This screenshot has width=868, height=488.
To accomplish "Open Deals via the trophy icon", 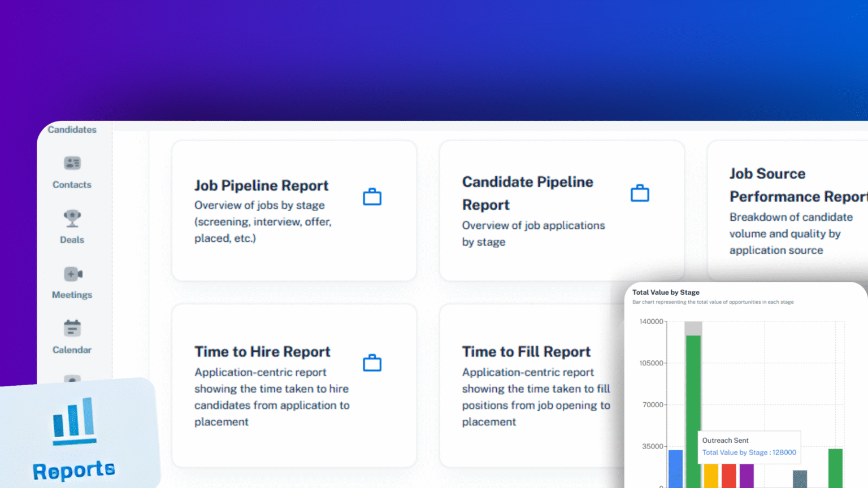I will click(x=72, y=218).
